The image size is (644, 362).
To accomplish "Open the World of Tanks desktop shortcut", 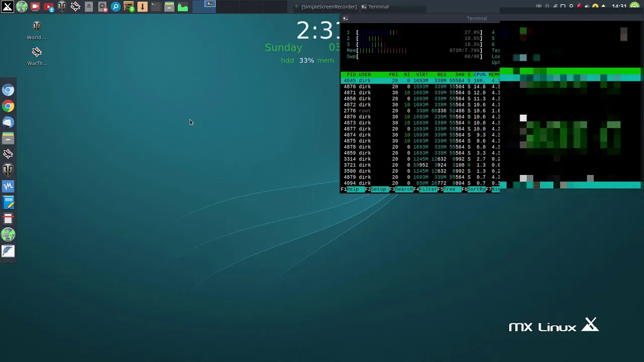I will 37,31.
